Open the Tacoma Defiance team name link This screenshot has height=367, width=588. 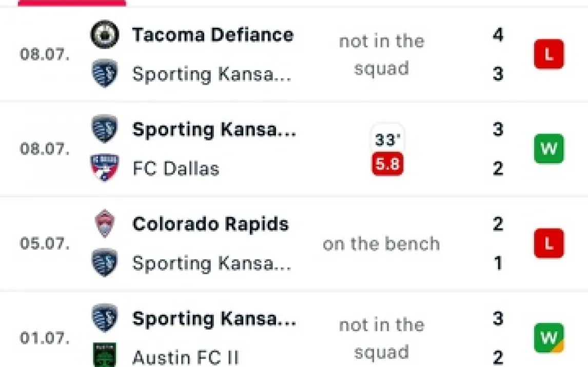point(213,35)
